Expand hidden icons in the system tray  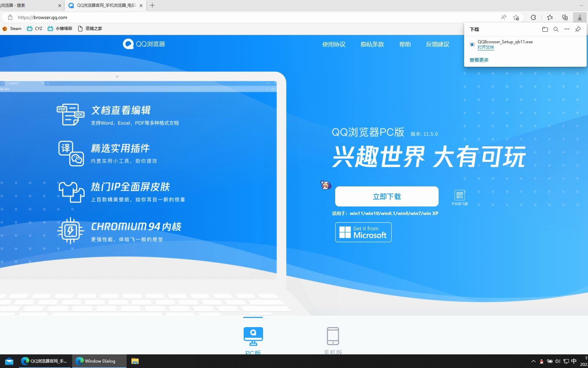533,362
